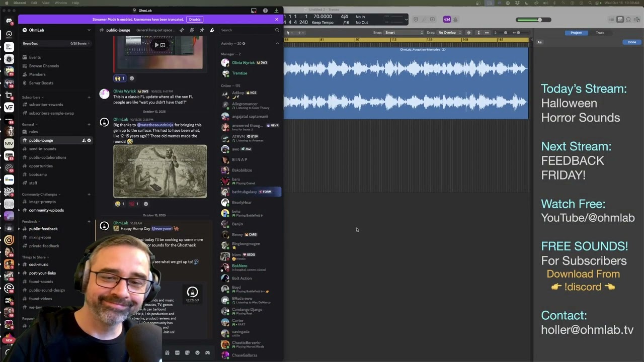The image size is (644, 362).
Task: Click invite-people icon on public-lounge channel
Action: (84, 140)
